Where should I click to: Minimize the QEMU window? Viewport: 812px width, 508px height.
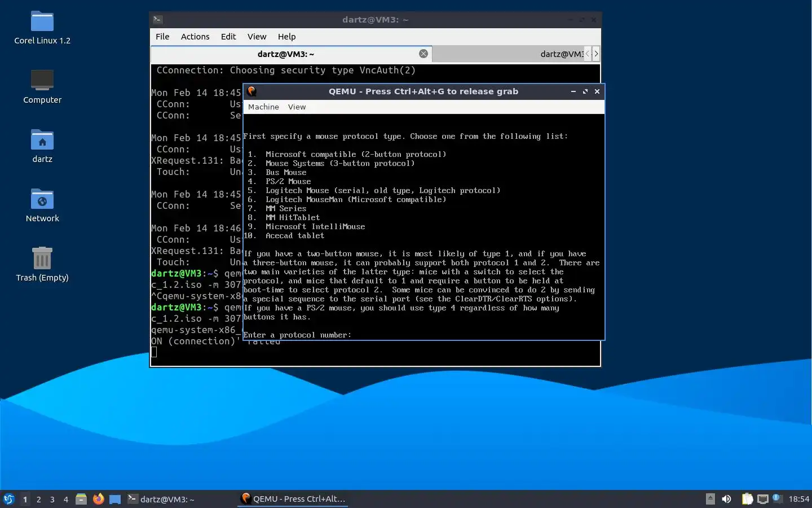[x=573, y=91]
